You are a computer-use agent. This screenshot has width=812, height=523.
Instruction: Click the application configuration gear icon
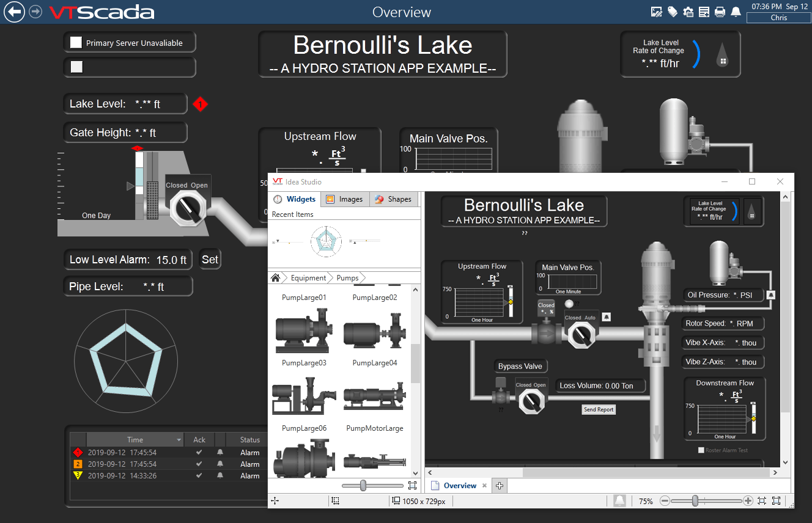tap(688, 12)
